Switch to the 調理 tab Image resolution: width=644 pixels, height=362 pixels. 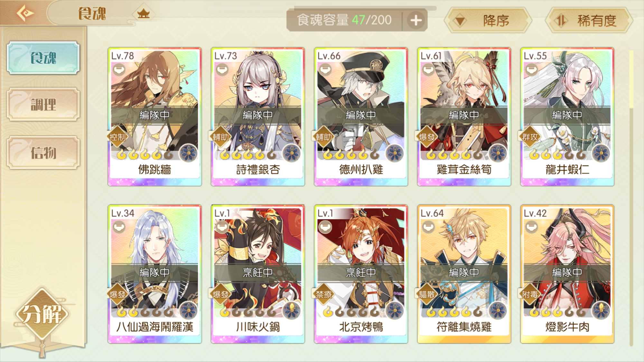tap(43, 105)
